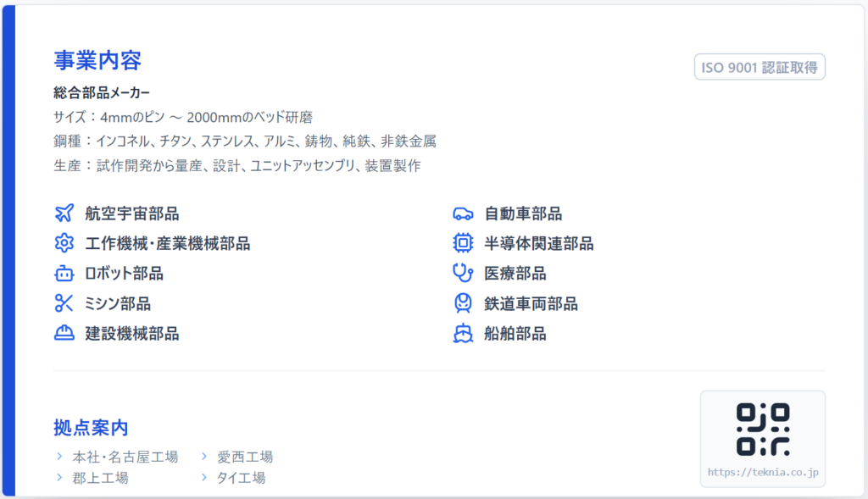Viewport: 868px width, 499px height.
Task: Click the scissors icon for ミシン部品
Action: point(64,303)
